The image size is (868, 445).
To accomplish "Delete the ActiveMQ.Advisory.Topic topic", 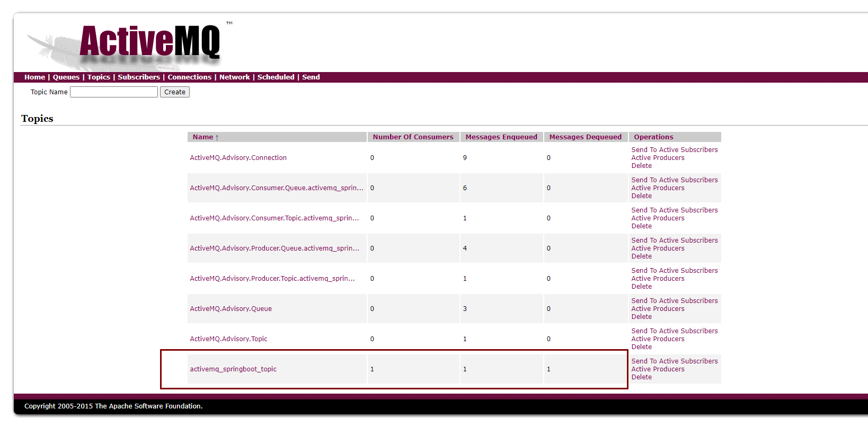I will pyautogui.click(x=641, y=347).
